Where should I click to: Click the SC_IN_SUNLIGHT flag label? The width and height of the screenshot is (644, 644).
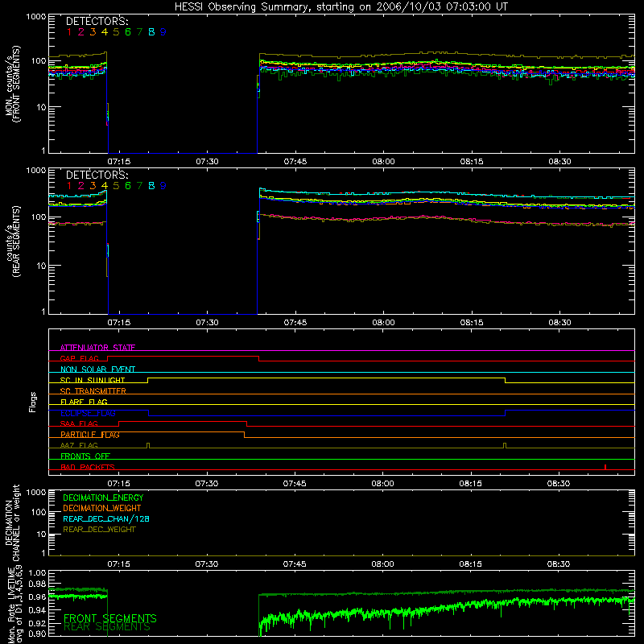tap(93, 380)
